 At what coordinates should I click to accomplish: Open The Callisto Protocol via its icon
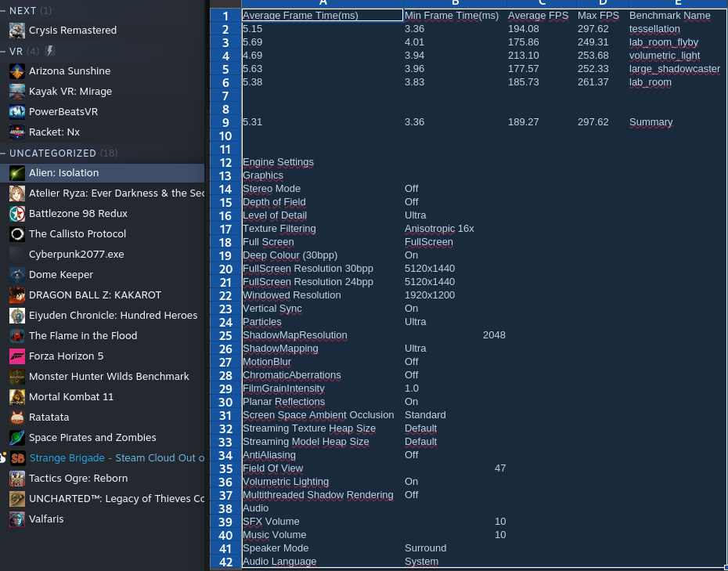[17, 234]
